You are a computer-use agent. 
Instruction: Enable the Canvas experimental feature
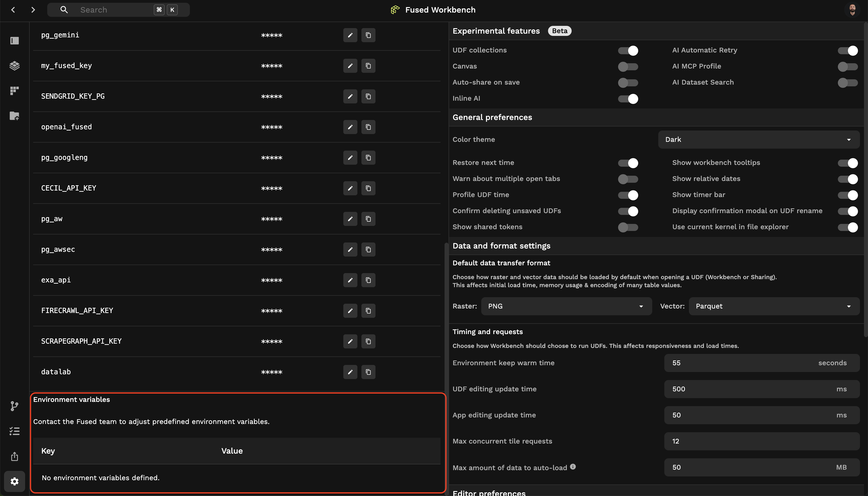(x=628, y=67)
